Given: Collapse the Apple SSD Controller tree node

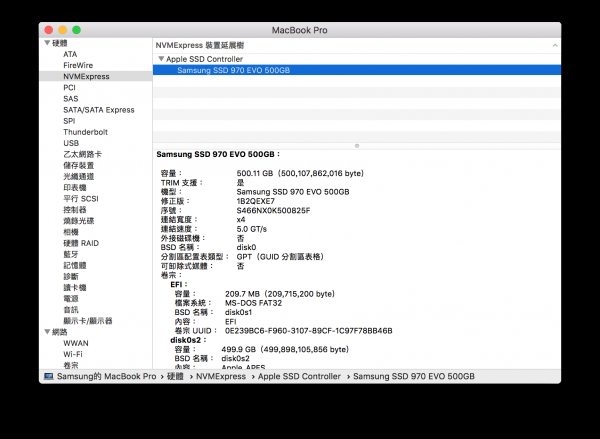Looking at the screenshot, I should click(x=161, y=59).
